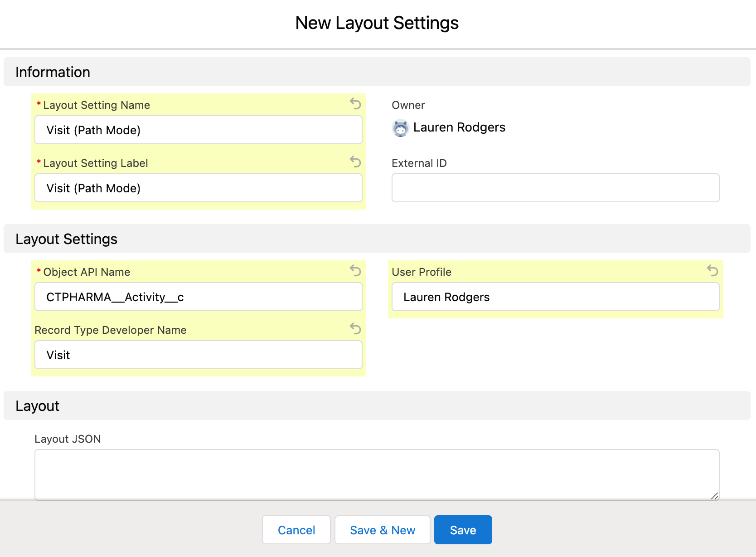Collapse the Layout Settings section
The image size is (756, 557).
coord(66,239)
